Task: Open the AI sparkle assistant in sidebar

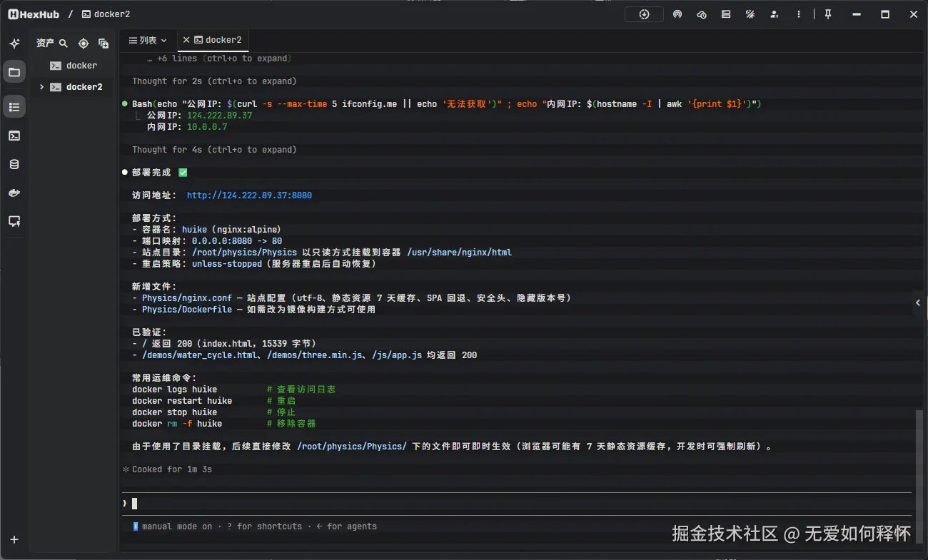Action: (x=14, y=44)
